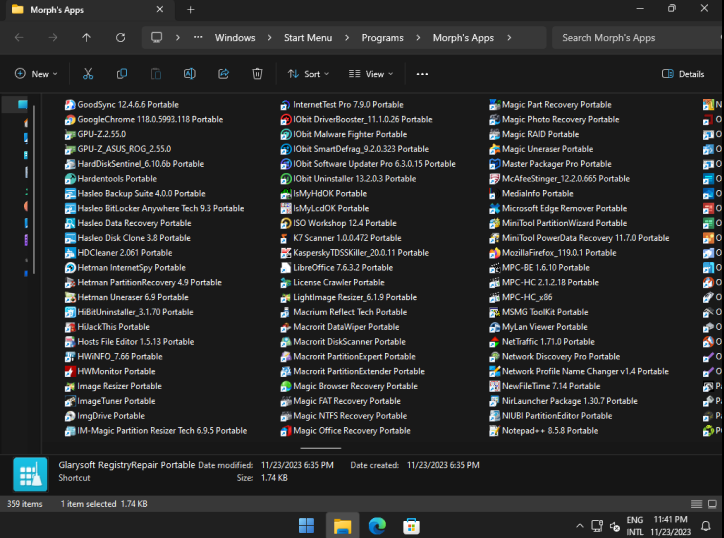The height and width of the screenshot is (538, 724).
Task: Click the Delete trash can icon
Action: tap(257, 74)
